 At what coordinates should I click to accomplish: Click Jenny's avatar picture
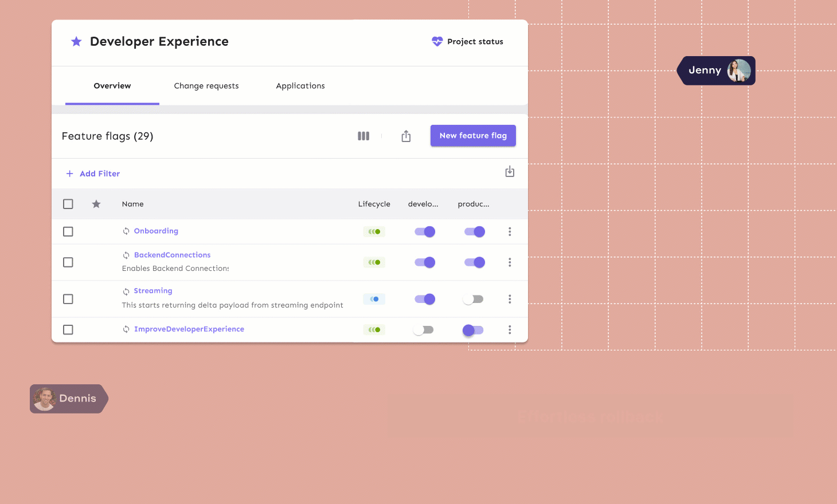point(739,70)
